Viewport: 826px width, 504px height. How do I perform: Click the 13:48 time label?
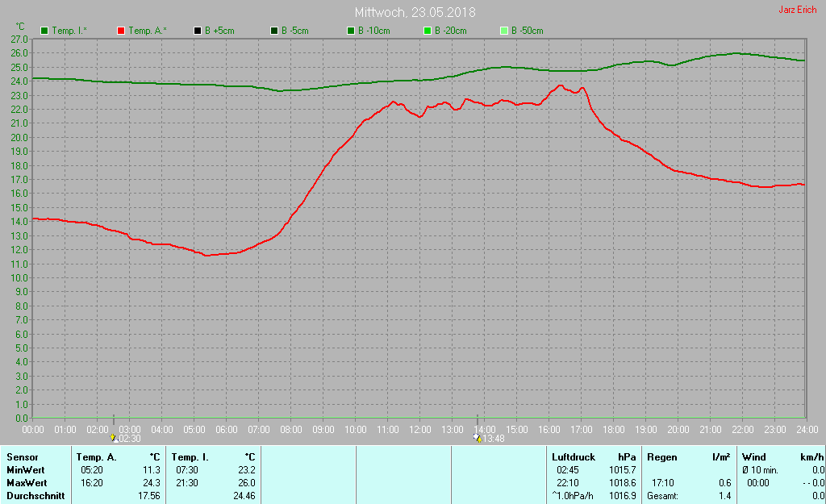tap(494, 438)
